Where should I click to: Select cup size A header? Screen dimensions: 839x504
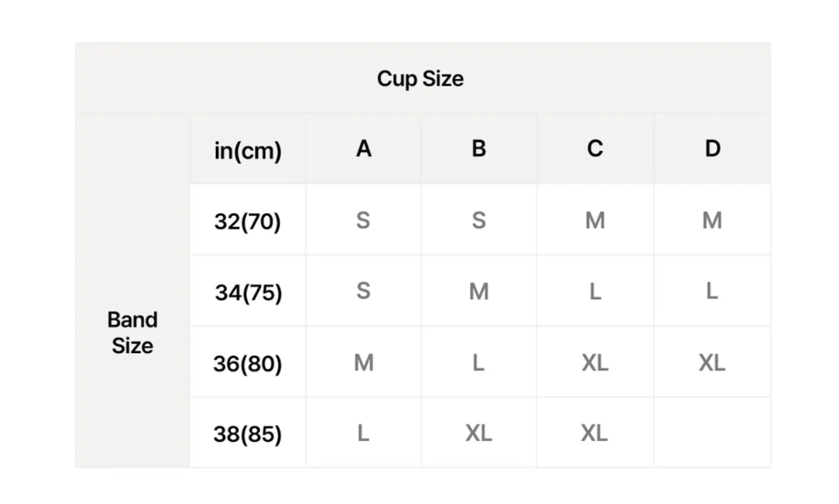(363, 148)
